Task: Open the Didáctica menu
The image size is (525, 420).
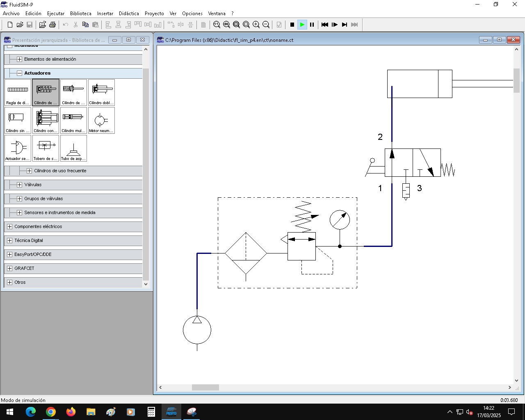Action: (129, 14)
